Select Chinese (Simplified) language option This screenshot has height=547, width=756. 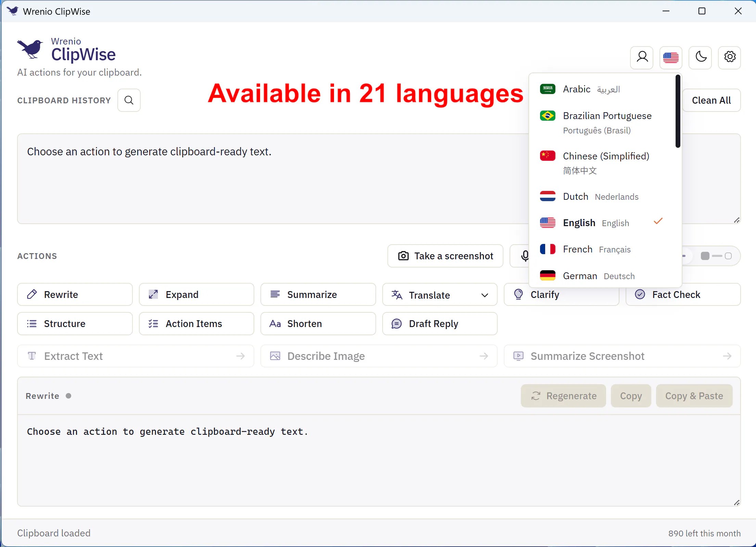602,163
